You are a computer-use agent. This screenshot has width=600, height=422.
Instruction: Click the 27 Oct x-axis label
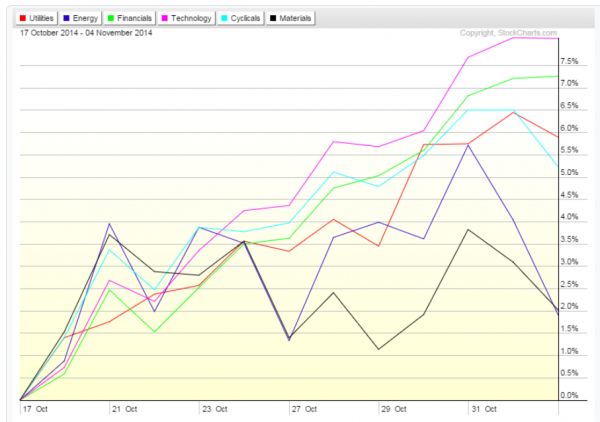click(x=304, y=409)
